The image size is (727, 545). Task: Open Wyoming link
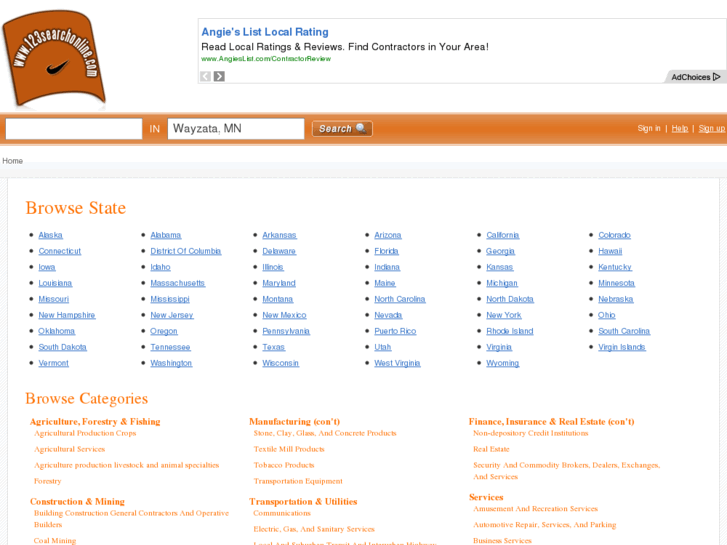(503, 363)
